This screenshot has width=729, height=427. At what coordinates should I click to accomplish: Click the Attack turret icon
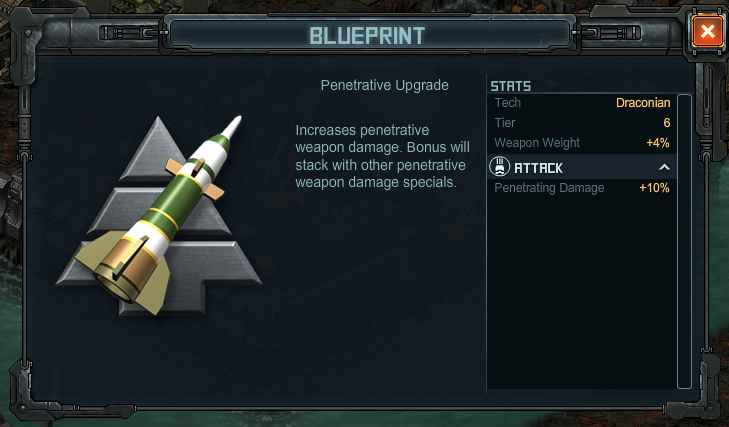[x=499, y=167]
